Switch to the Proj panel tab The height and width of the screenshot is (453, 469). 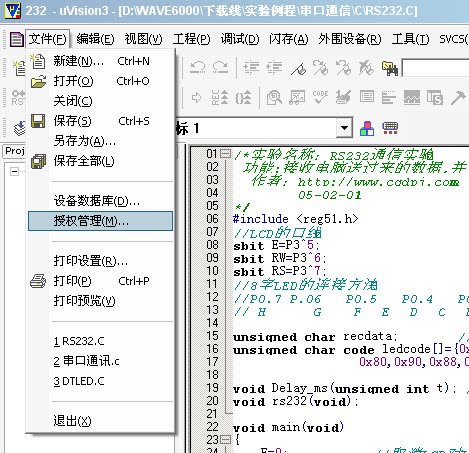tap(15, 151)
